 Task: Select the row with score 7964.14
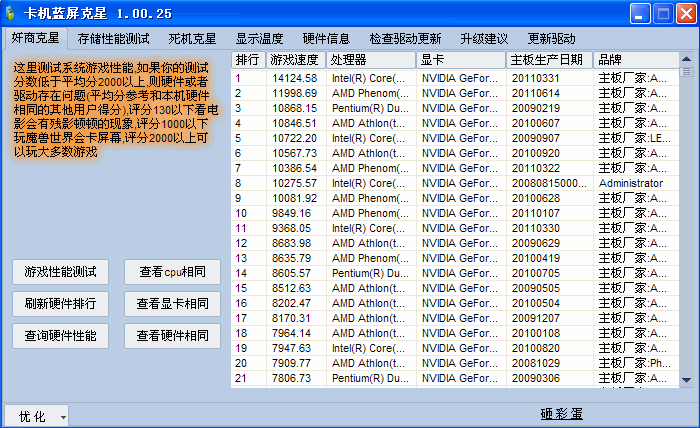(x=455, y=333)
